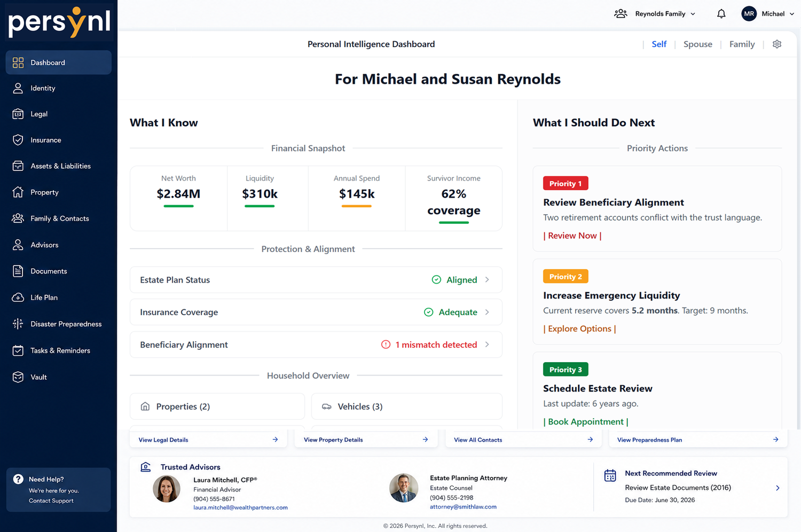Click the mismatch alert icon in Beneficiary Alignment

click(386, 345)
